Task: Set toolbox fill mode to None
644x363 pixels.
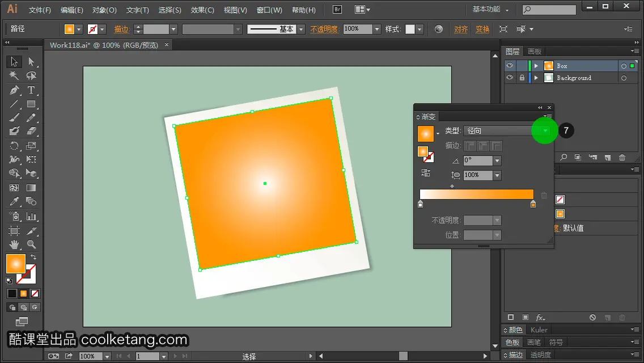Action: pyautogui.click(x=35, y=294)
